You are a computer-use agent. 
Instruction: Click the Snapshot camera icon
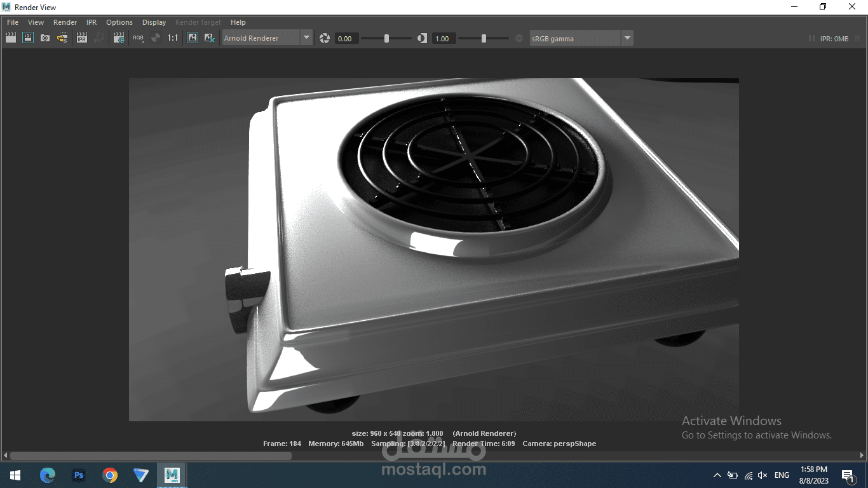click(x=45, y=38)
